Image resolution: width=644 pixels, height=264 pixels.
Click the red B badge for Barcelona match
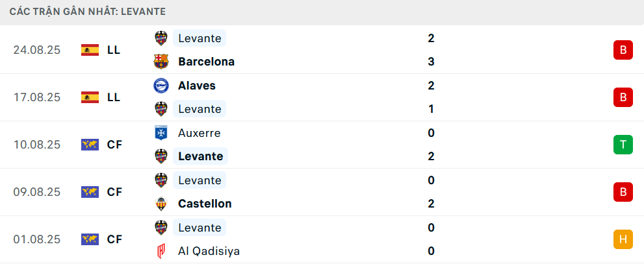tap(623, 50)
